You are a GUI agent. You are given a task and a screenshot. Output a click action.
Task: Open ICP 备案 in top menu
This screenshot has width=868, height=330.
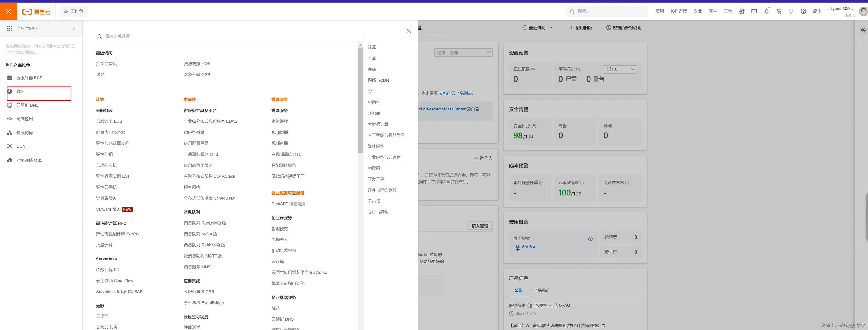point(678,11)
